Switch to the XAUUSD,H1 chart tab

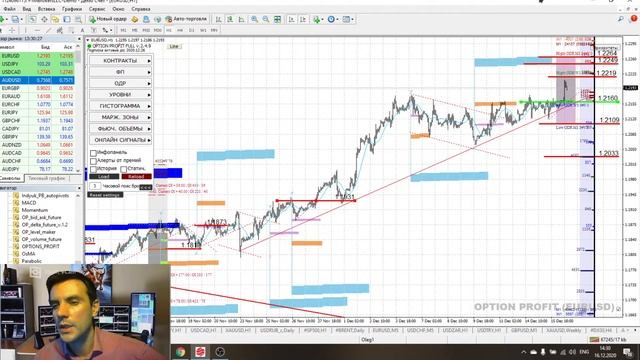click(x=238, y=330)
